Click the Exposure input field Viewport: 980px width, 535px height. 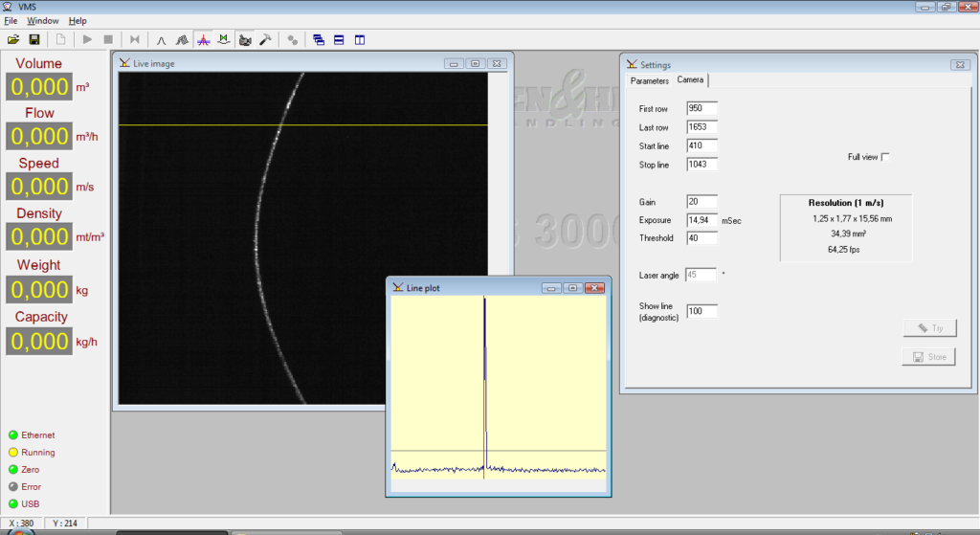point(702,220)
